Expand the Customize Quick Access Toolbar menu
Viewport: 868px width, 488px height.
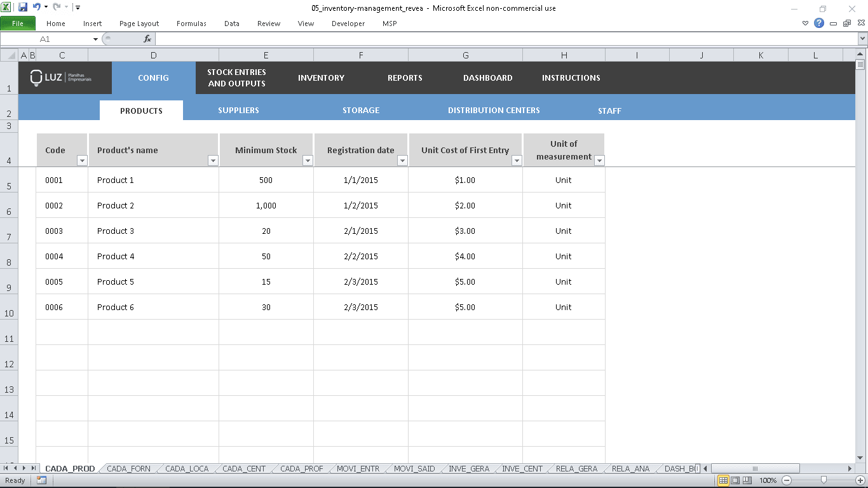78,8
